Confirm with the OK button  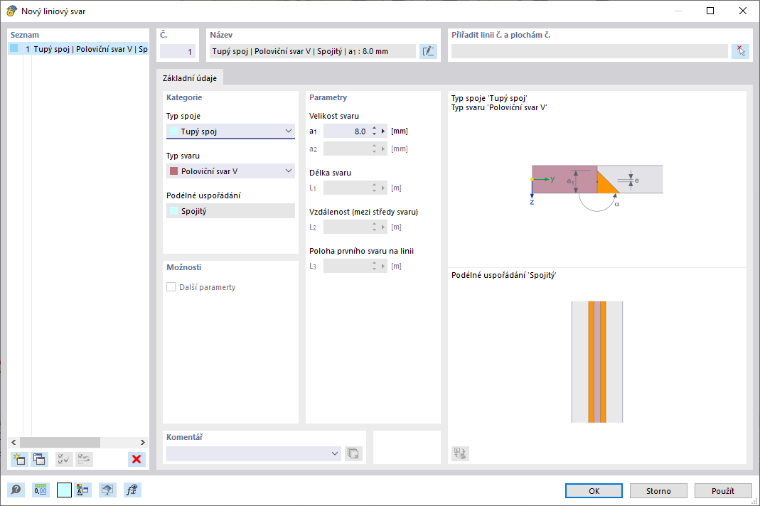coord(594,491)
